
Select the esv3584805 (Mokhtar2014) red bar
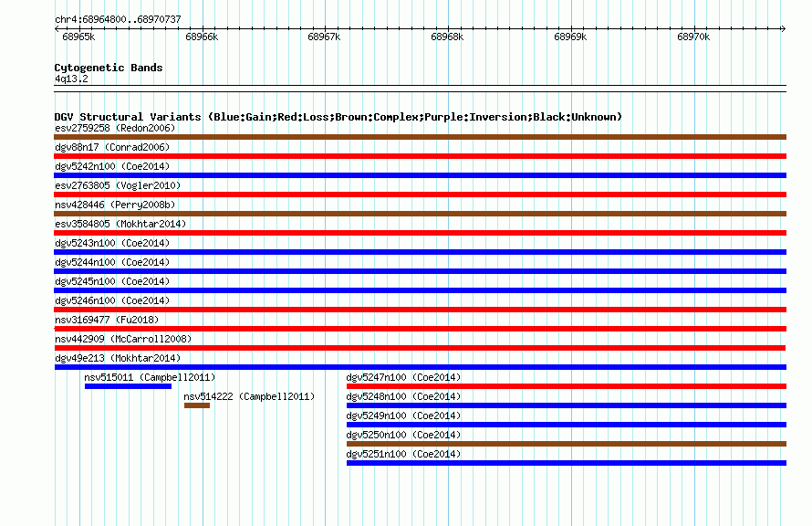coord(420,233)
